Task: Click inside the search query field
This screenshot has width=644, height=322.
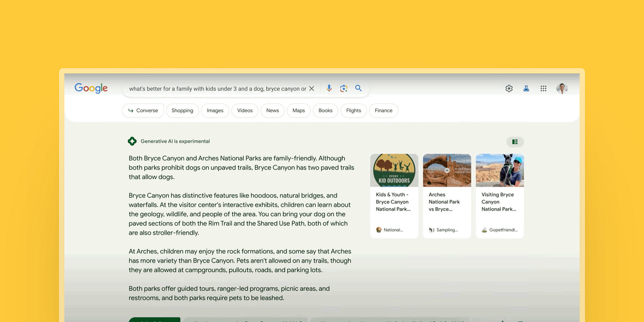Action: click(x=217, y=89)
